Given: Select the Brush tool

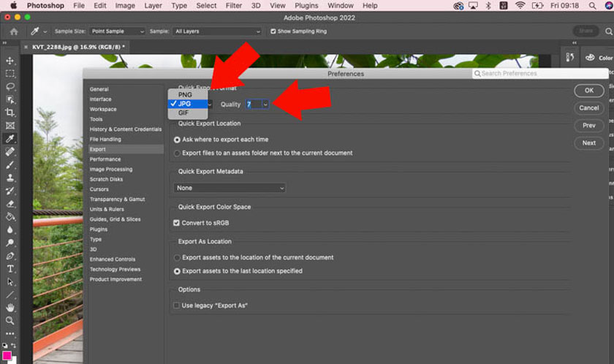Looking at the screenshot, I should (10, 164).
